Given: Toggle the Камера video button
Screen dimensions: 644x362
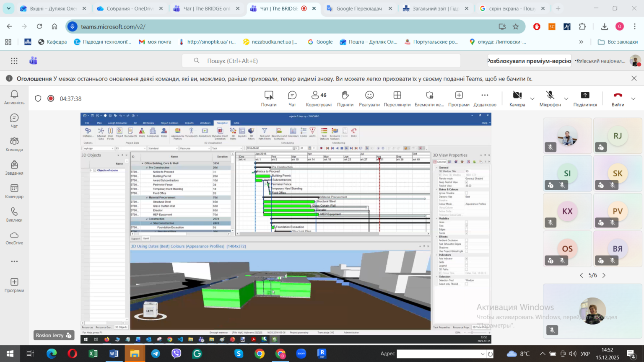Looking at the screenshot, I should point(517,98).
